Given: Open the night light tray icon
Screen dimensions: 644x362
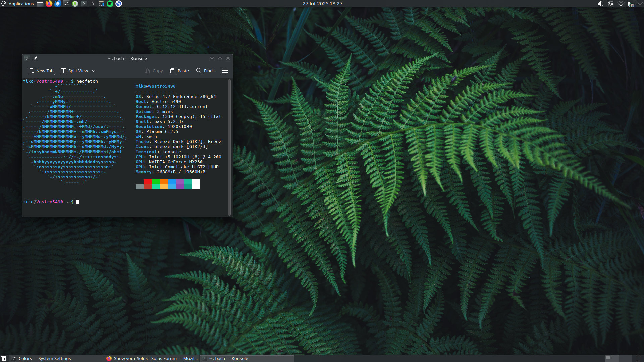Looking at the screenshot, I should pyautogui.click(x=611, y=4).
